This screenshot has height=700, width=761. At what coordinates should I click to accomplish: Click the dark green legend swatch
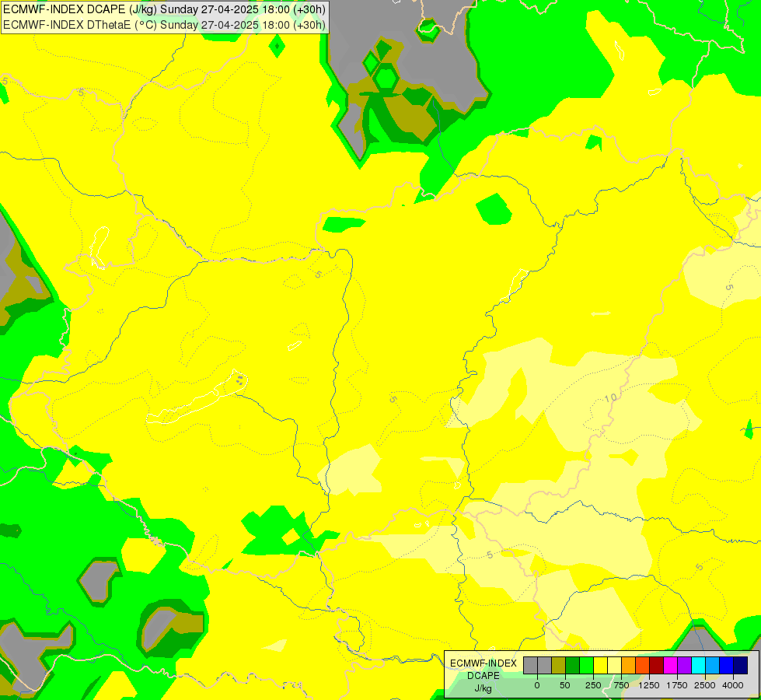click(x=573, y=665)
